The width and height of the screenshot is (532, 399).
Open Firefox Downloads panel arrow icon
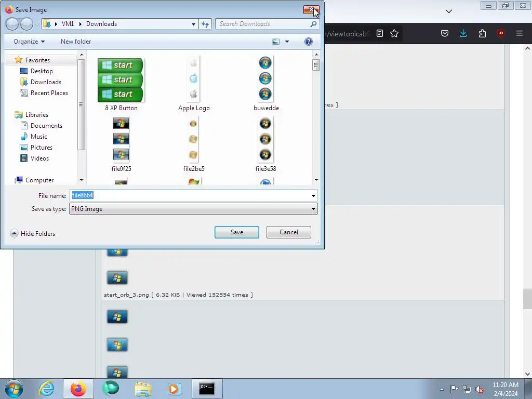click(x=463, y=33)
